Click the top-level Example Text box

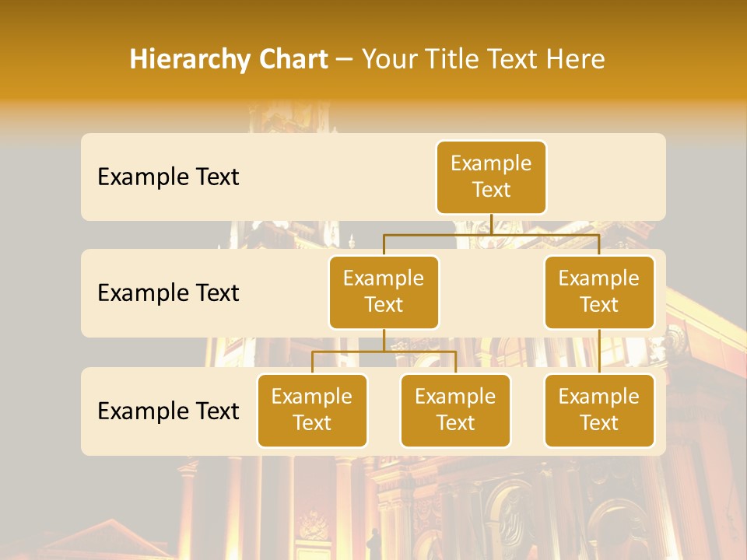tap(491, 177)
